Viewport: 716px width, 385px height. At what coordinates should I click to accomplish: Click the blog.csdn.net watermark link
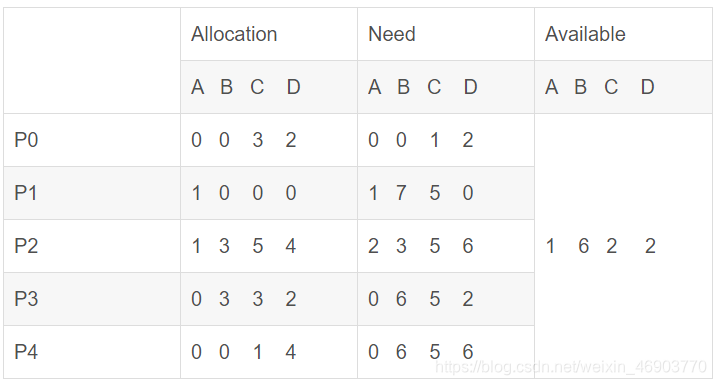pos(571,367)
